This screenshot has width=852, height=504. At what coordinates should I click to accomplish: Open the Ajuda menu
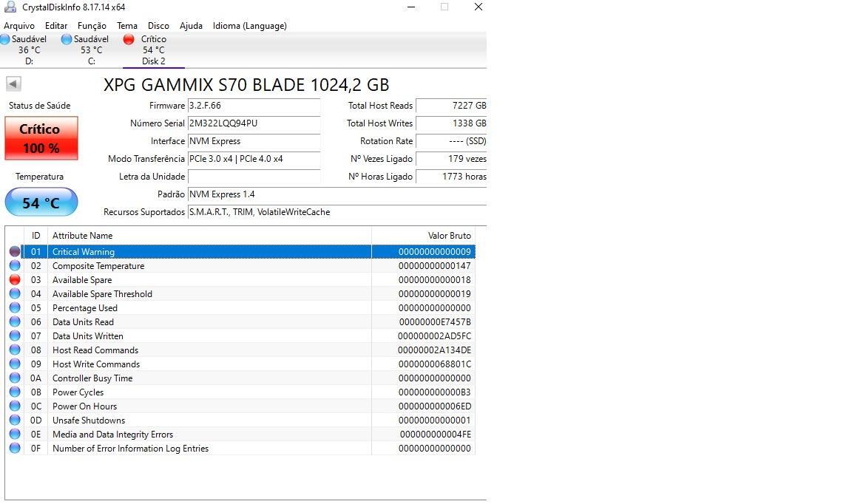191,26
